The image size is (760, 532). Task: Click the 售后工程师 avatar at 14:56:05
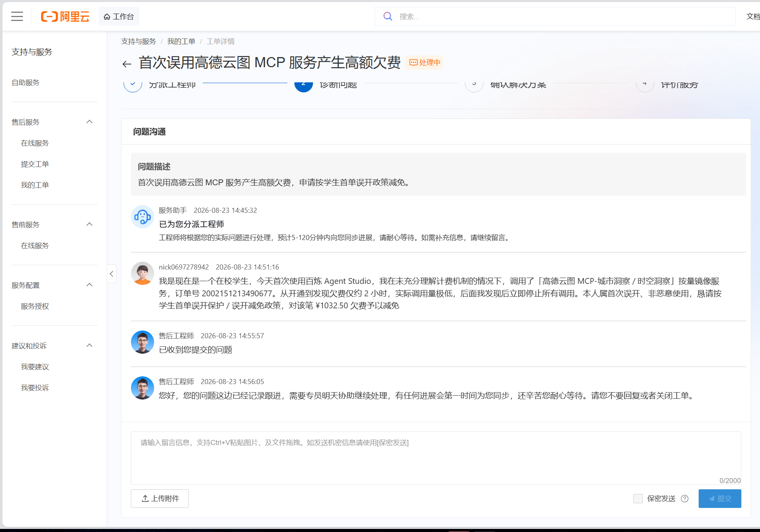pyautogui.click(x=143, y=388)
